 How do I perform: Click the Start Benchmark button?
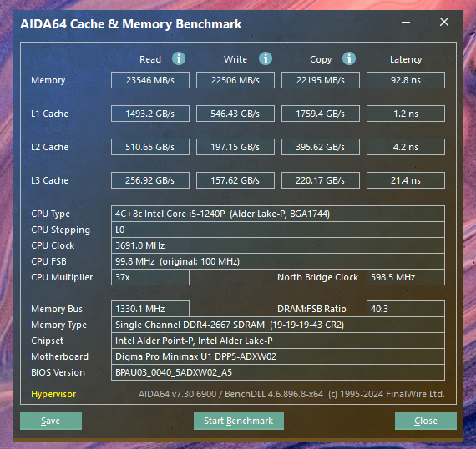coord(239,421)
